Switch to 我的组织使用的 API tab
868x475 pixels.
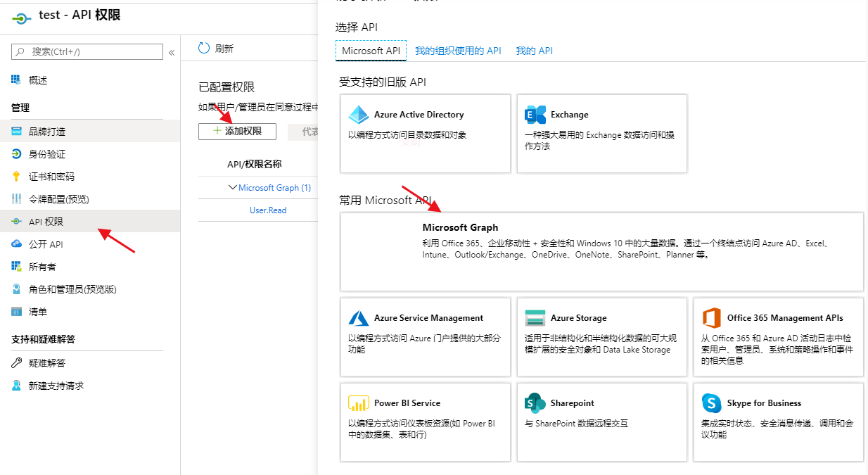pos(458,51)
